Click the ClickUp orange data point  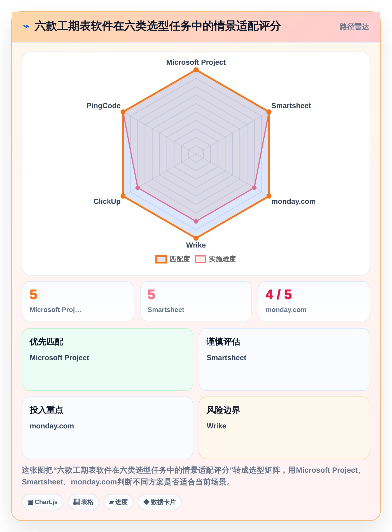click(123, 196)
